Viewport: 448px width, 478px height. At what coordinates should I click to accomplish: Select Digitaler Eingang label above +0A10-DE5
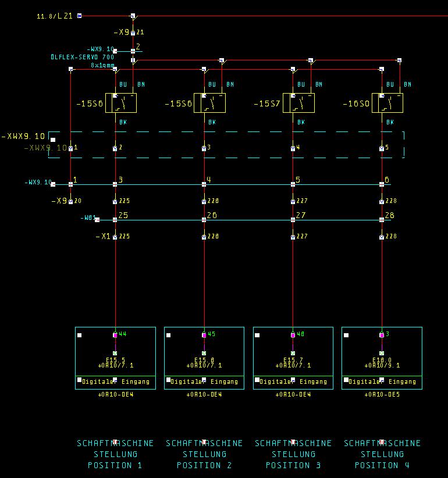click(382, 381)
